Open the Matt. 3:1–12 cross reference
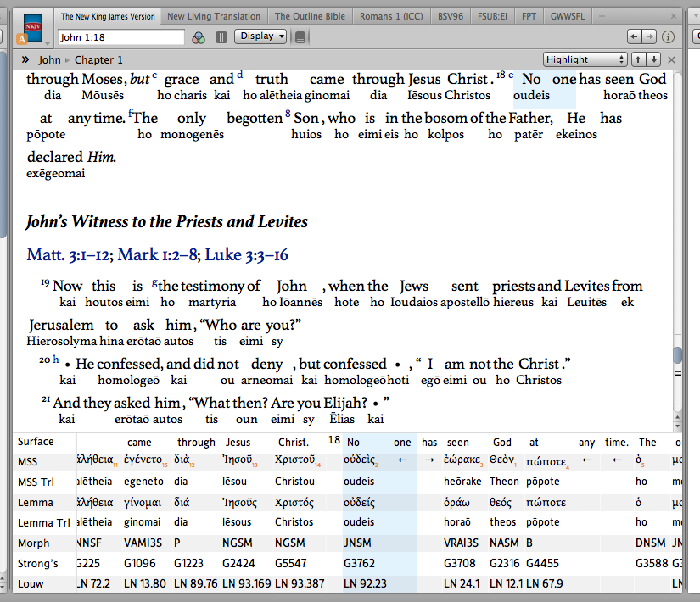 [x=69, y=255]
